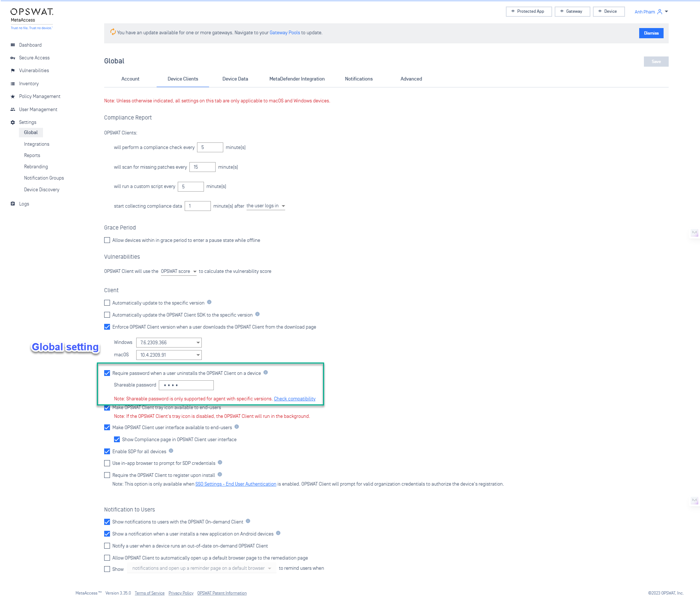Viewport: 700px width, 604px height.
Task: Open the reminder notifications type dropdown
Action: point(202,568)
